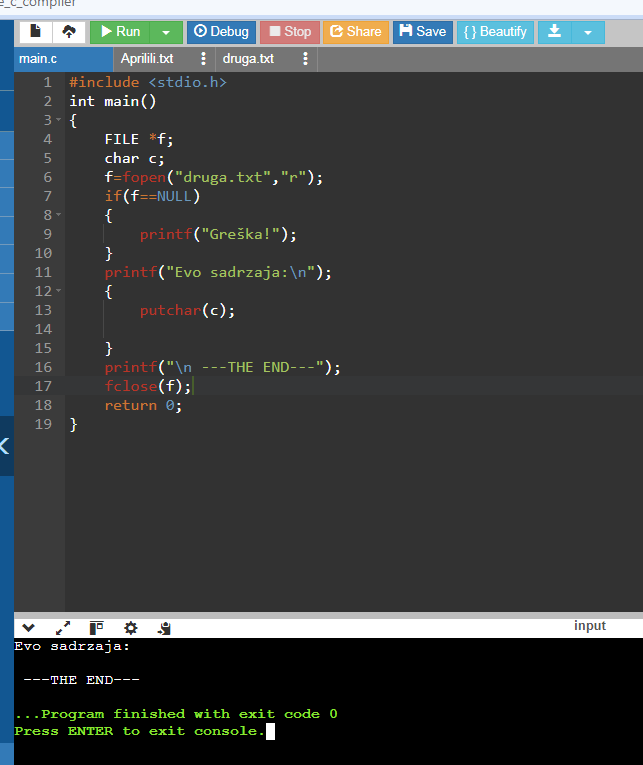
Task: Open the Run options dropdown arrow
Action: 166,32
